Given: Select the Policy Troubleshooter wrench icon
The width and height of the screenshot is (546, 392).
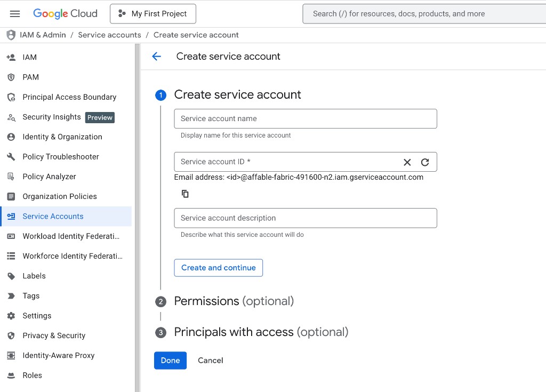Looking at the screenshot, I should (x=12, y=156).
